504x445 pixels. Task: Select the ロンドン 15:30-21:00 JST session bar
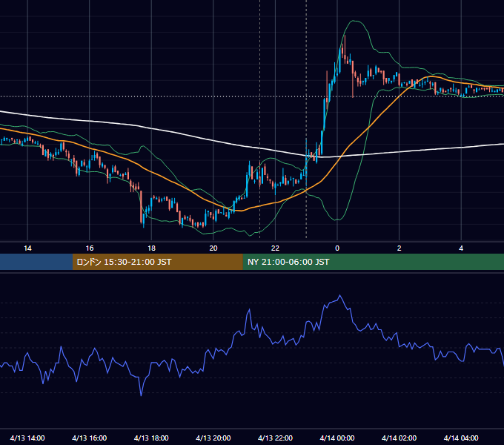(x=157, y=262)
